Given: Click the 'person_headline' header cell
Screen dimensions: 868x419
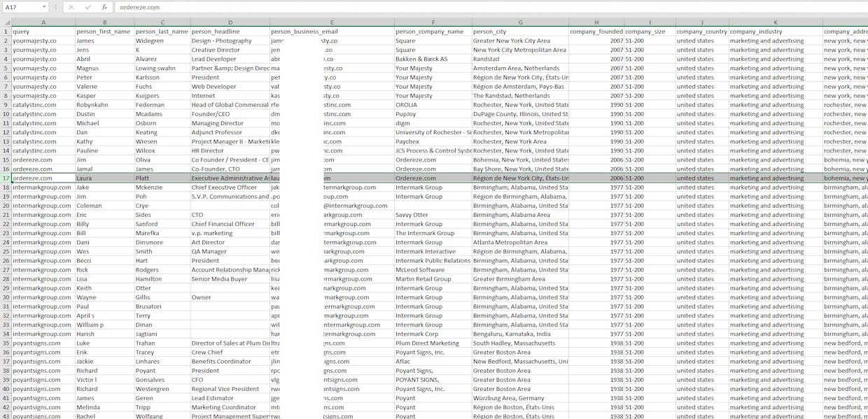Looking at the screenshot, I should (x=230, y=31).
